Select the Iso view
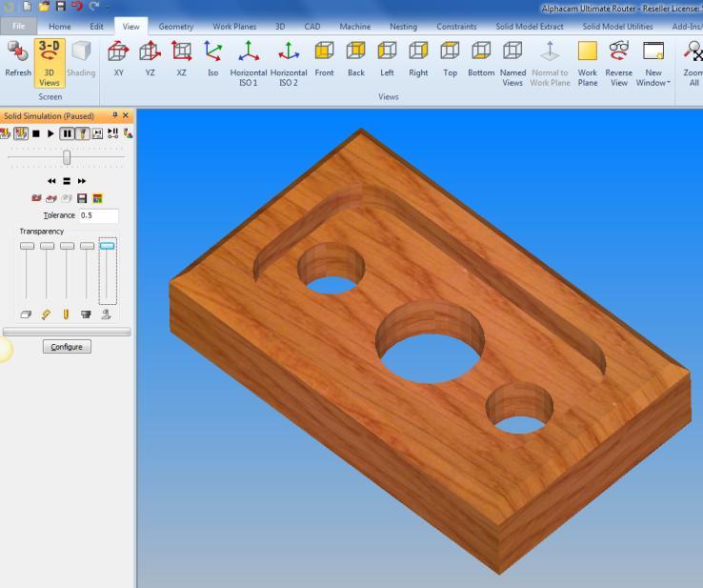The width and height of the screenshot is (703, 588). (213, 59)
